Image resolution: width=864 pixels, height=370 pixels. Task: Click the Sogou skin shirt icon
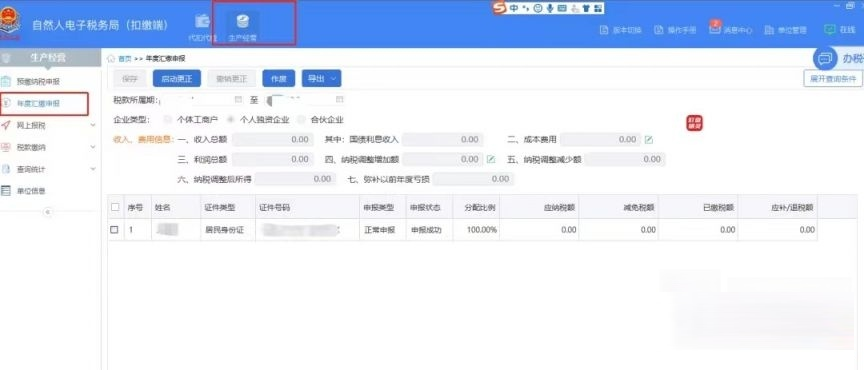pos(586,8)
